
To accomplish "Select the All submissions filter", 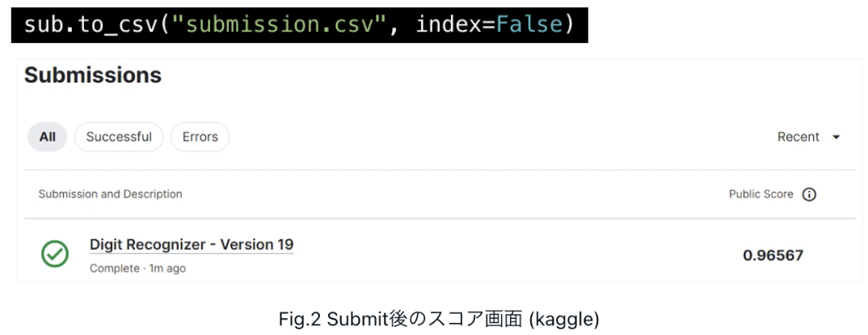I will [x=47, y=137].
